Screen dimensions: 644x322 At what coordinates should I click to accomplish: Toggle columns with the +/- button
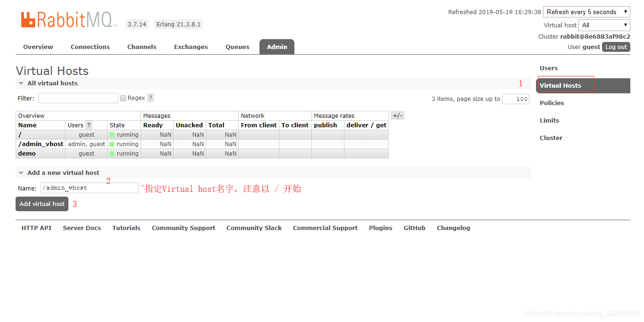[x=398, y=116]
